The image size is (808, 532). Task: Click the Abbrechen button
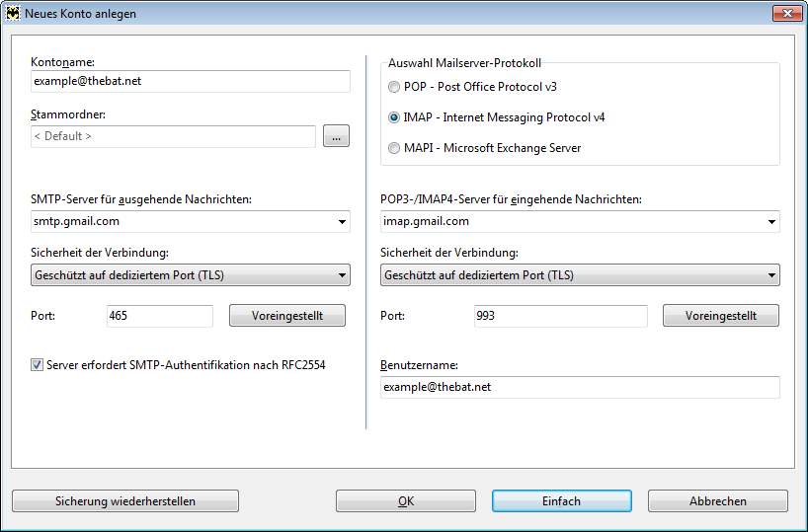718,501
